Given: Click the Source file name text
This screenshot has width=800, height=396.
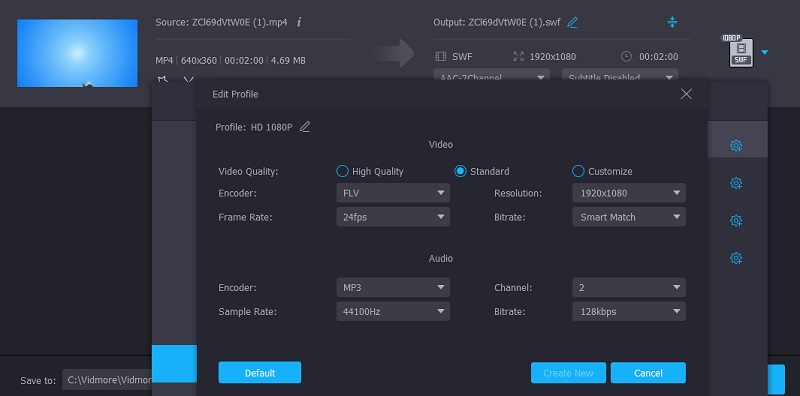Looking at the screenshot, I should point(221,22).
